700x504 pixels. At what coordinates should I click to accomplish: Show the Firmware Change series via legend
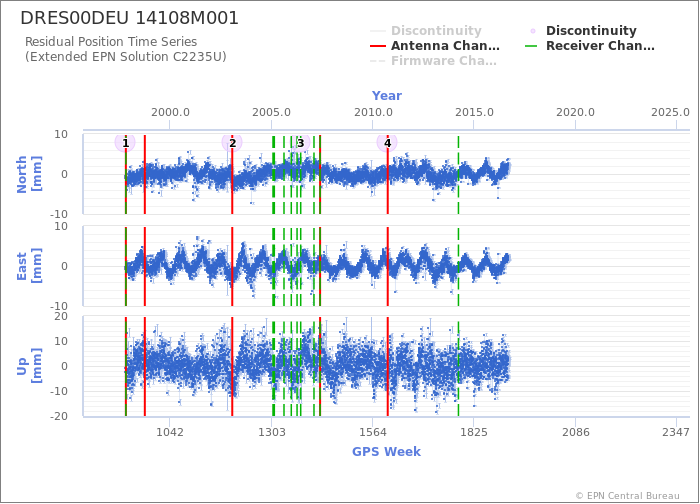point(433,61)
